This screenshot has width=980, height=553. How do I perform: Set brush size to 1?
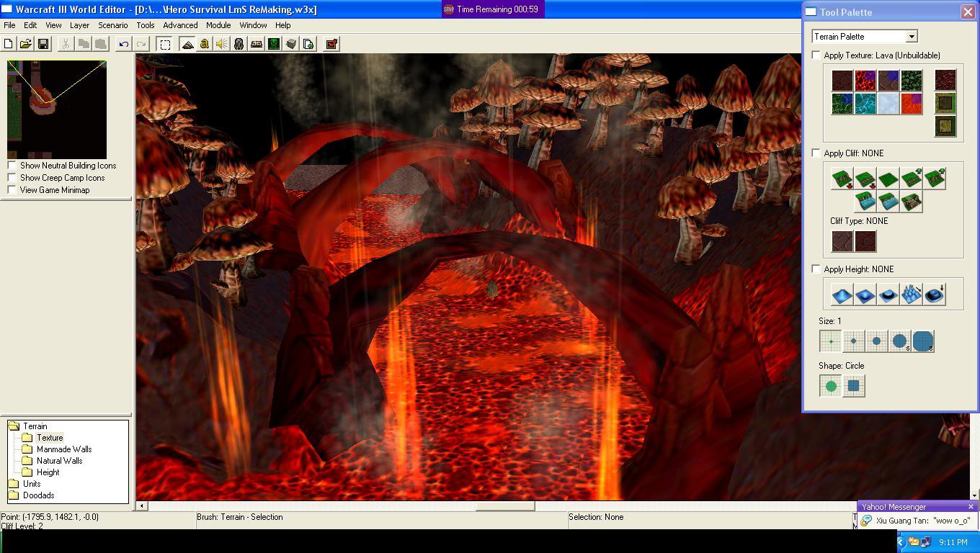coord(830,341)
